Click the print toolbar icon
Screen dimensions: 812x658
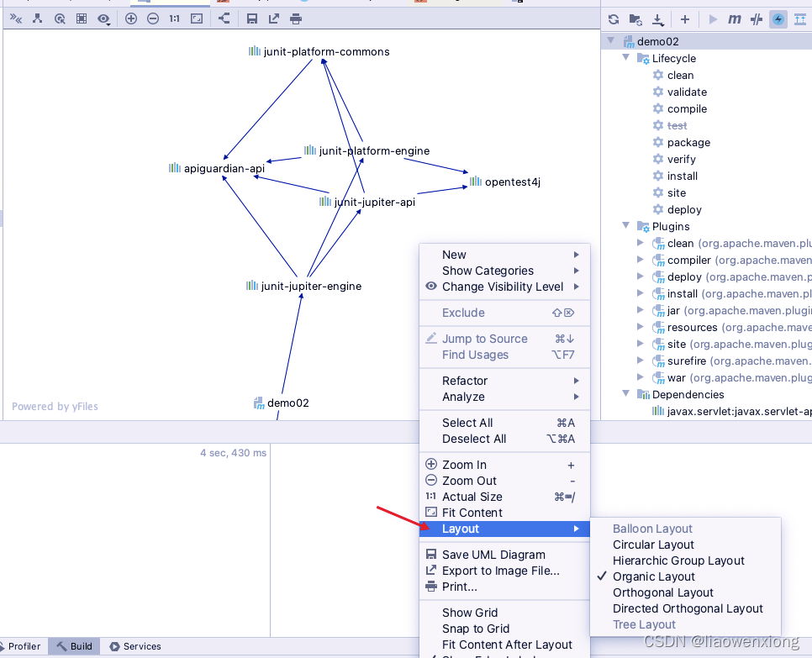tap(296, 19)
